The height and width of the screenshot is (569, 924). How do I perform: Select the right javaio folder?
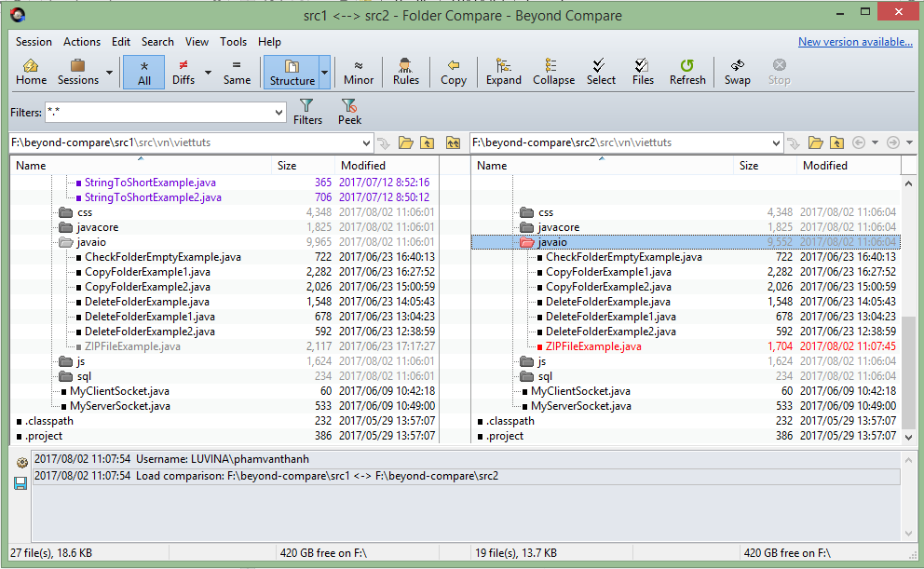pyautogui.click(x=686, y=242)
